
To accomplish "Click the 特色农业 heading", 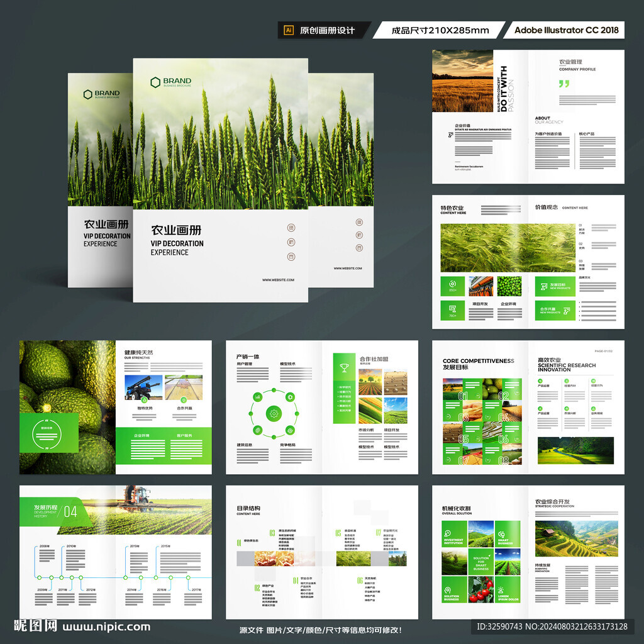I will [x=452, y=208].
